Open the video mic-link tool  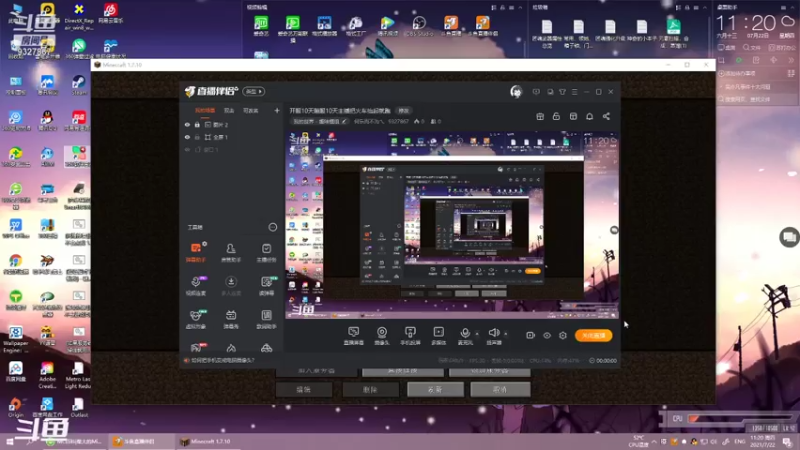(x=196, y=286)
